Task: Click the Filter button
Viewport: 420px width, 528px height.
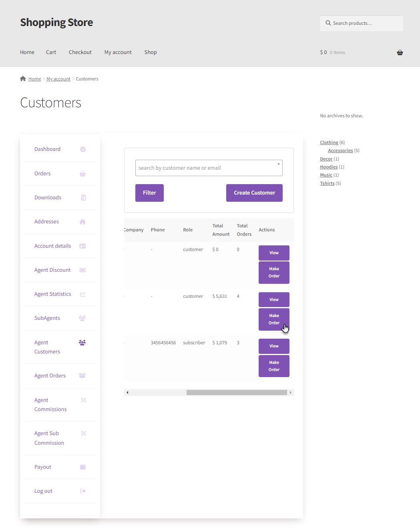Action: click(149, 193)
